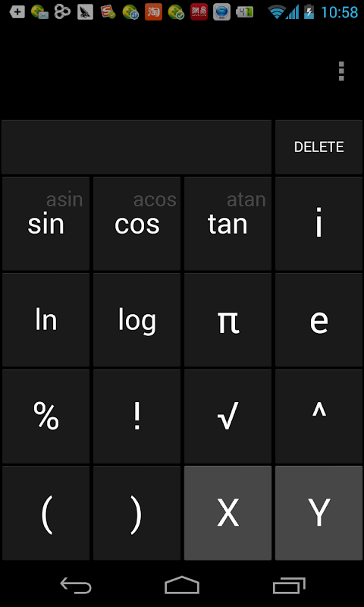The height and width of the screenshot is (607, 364).
Task: Open the three-dot overflow menu
Action: coord(340,71)
